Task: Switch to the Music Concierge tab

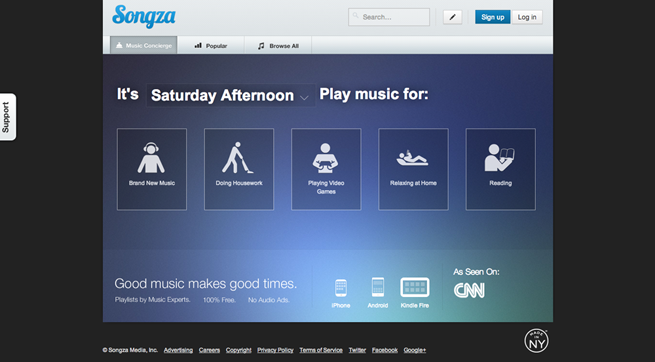Action: (144, 45)
